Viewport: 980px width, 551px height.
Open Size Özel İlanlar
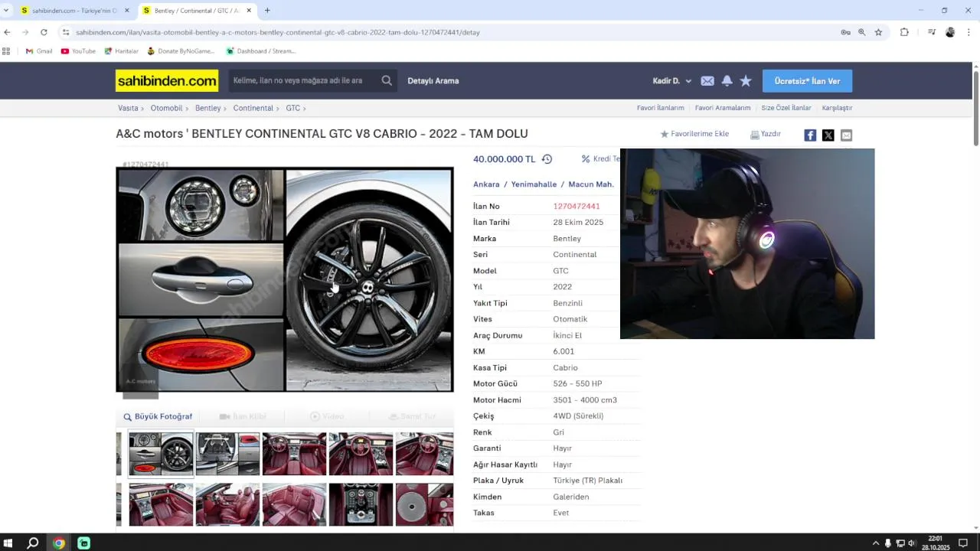[786, 108]
